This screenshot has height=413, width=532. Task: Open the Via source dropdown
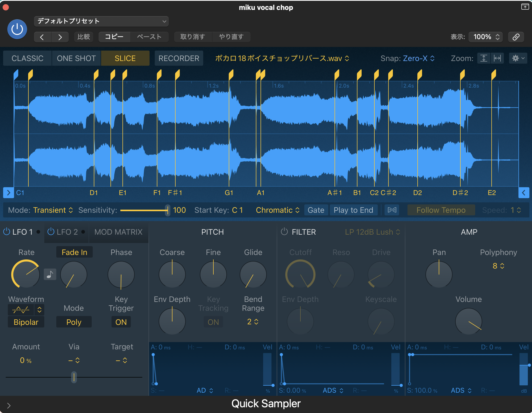point(74,361)
